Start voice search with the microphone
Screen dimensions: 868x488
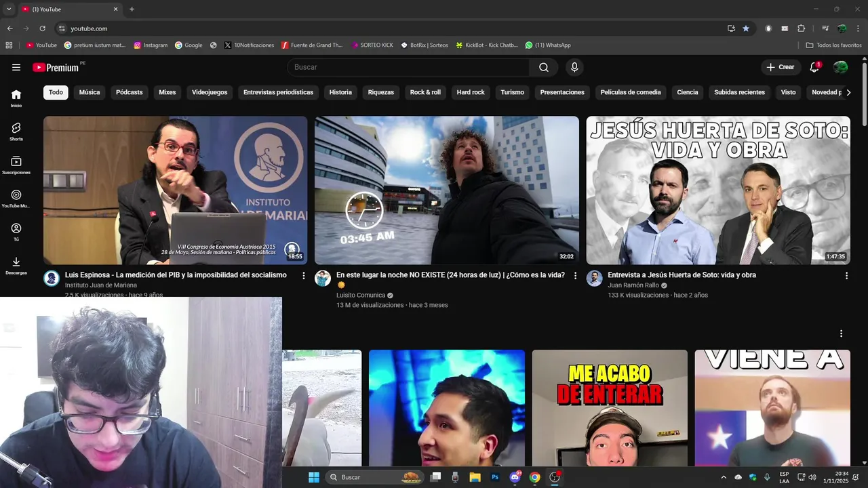coord(574,67)
